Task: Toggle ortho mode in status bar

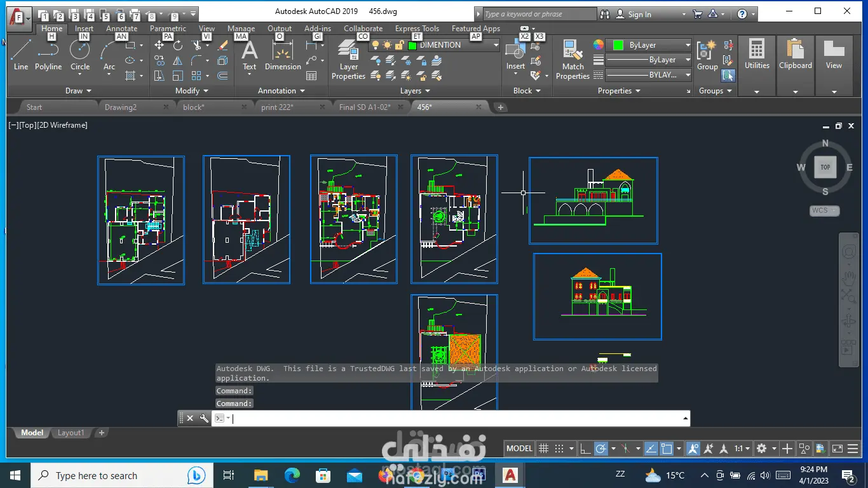Action: click(585, 449)
